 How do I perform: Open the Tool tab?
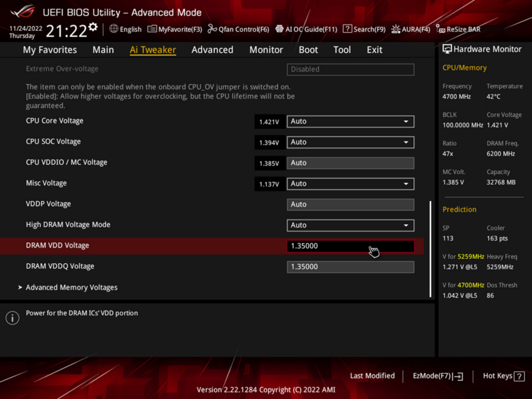tap(342, 50)
